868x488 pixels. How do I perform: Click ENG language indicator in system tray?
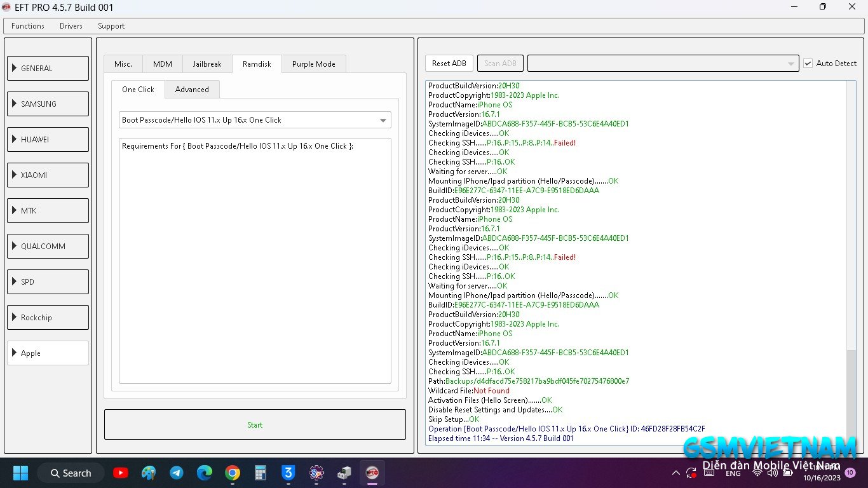pyautogui.click(x=733, y=473)
